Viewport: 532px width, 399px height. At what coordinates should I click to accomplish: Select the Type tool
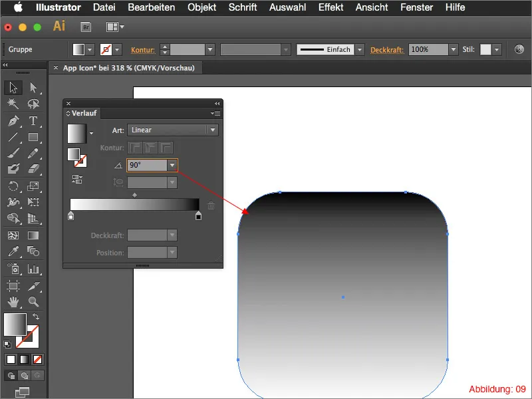pos(33,121)
